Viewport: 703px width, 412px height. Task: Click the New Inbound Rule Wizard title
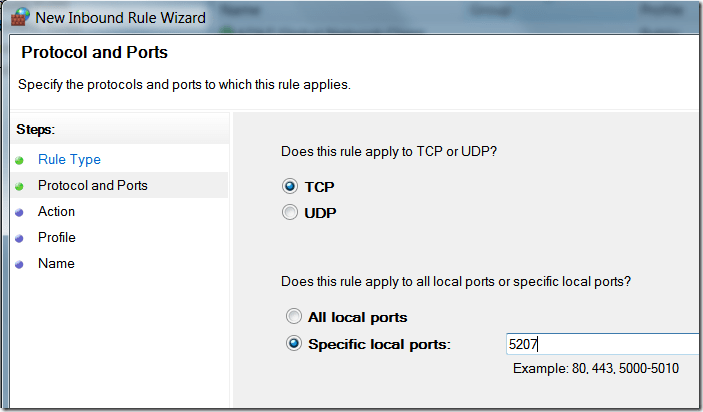[122, 17]
